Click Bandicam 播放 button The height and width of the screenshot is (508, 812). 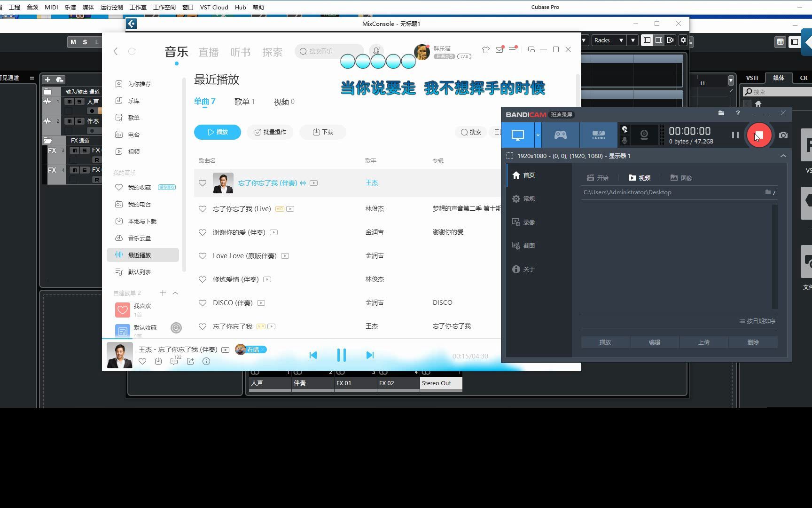[605, 342]
